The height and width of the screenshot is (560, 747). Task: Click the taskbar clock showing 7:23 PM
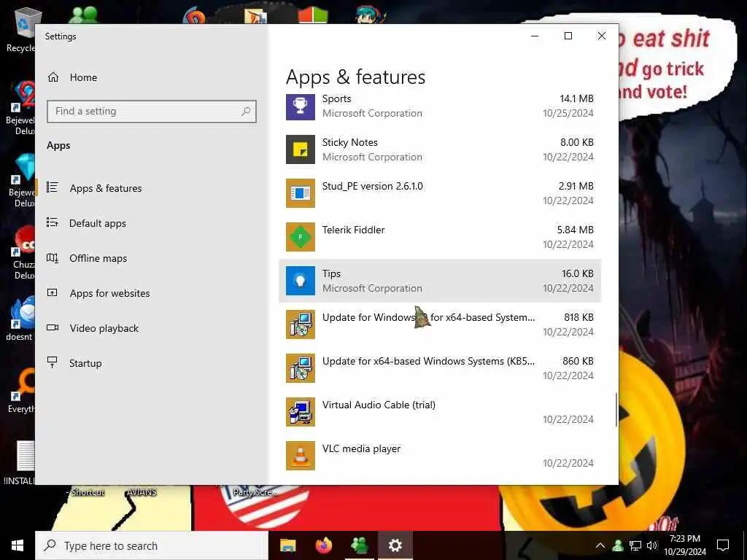tap(684, 545)
